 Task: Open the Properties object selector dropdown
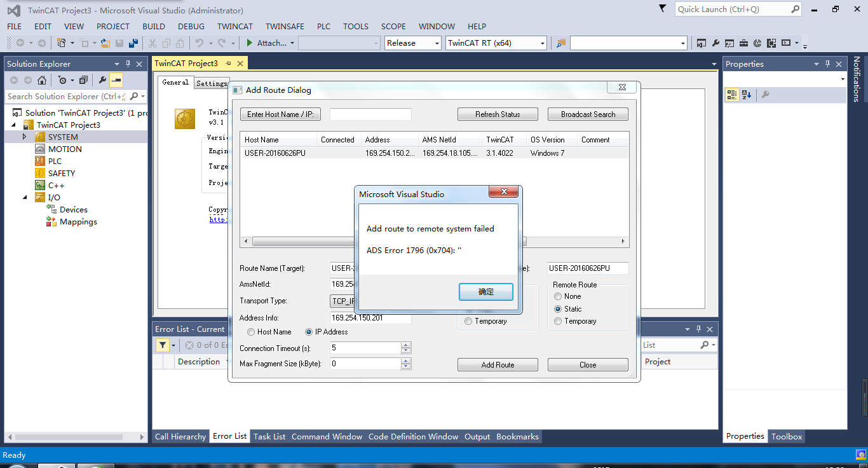(x=843, y=79)
